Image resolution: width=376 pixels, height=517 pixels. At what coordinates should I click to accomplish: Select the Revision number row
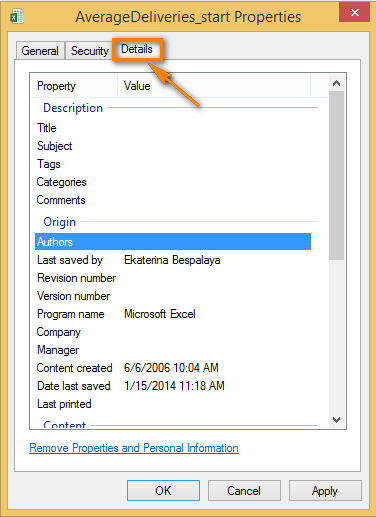[x=173, y=278]
